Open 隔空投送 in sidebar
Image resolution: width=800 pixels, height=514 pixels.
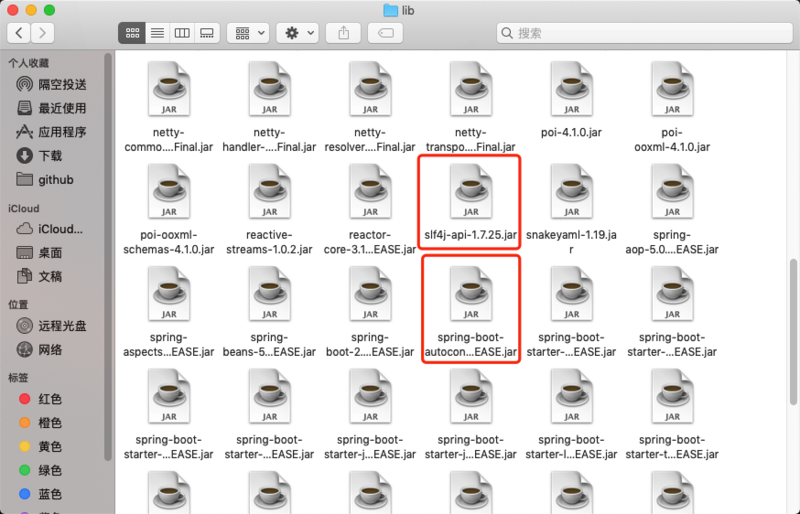pos(51,84)
